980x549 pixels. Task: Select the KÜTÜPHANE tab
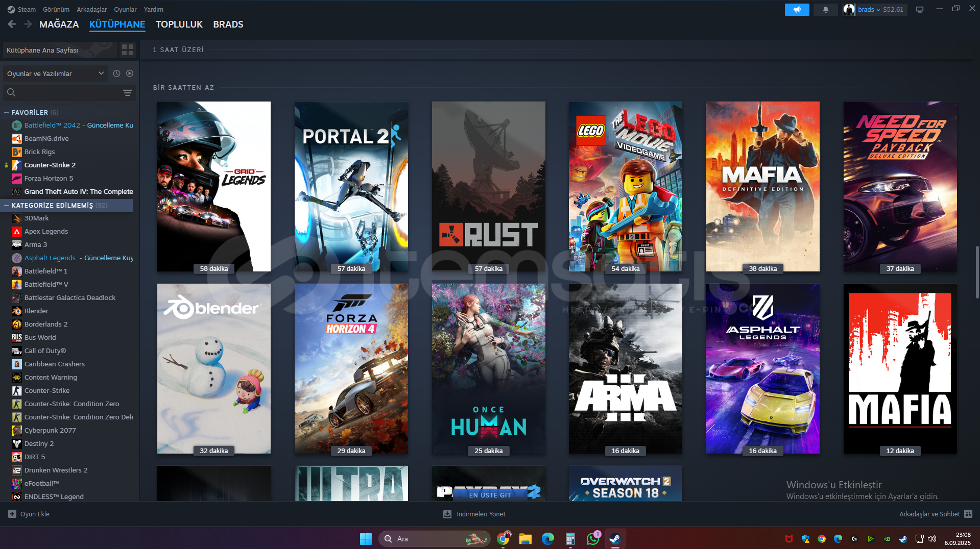[x=117, y=24]
